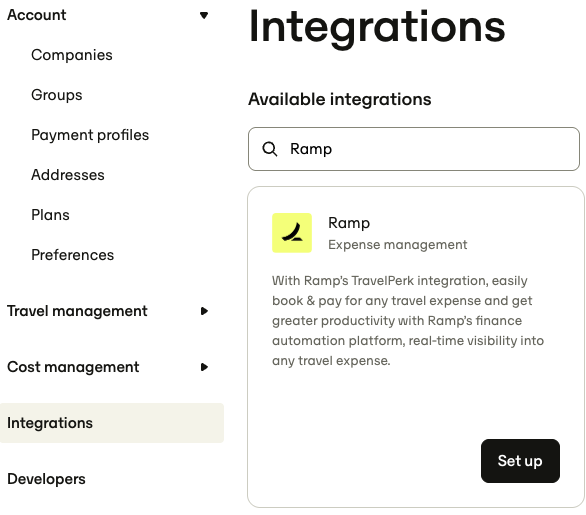Go to Payment profiles
The height and width of the screenshot is (515, 586).
coord(90,135)
